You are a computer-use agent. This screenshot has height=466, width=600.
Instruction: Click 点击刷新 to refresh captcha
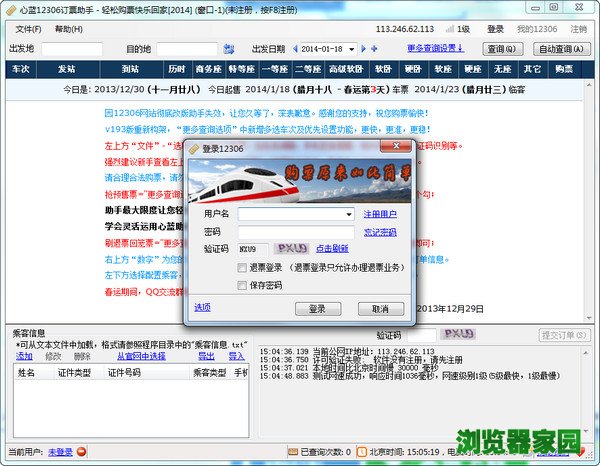[x=332, y=249]
